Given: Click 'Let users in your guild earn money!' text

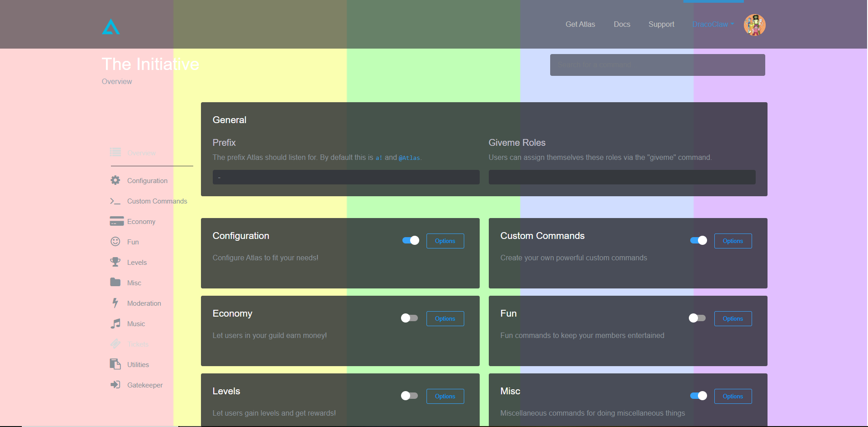Looking at the screenshot, I should (x=270, y=335).
